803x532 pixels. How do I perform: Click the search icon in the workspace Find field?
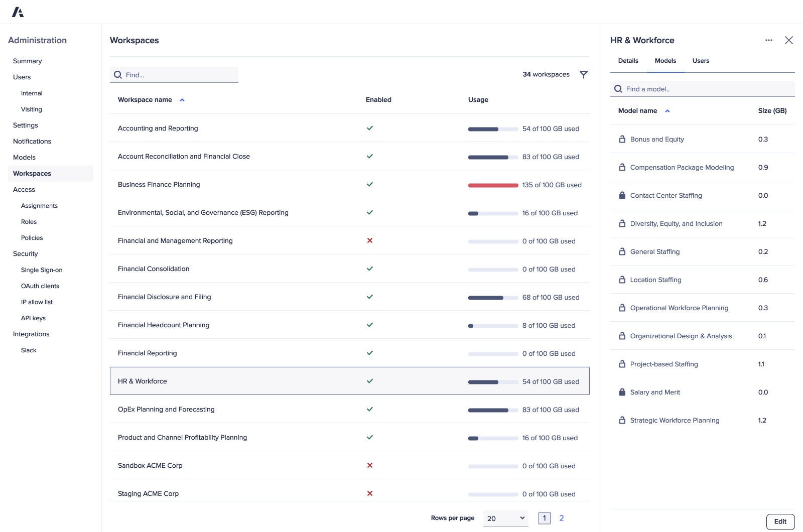click(118, 74)
